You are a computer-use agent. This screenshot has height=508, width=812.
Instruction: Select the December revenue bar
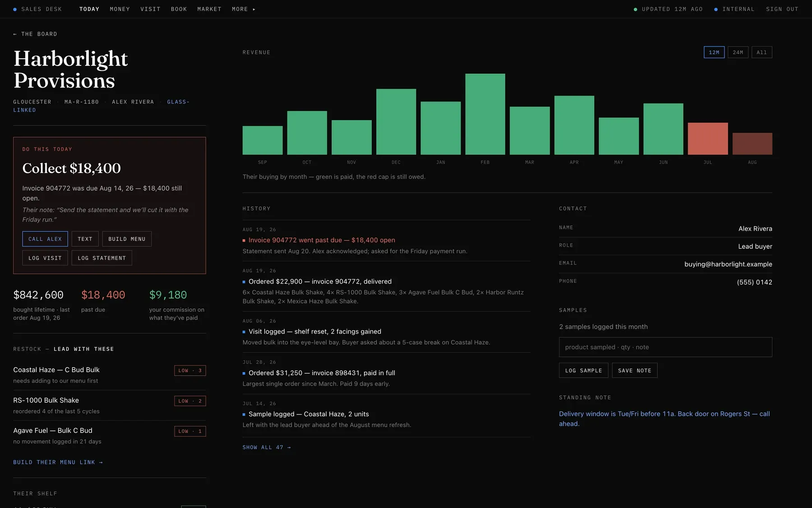tap(396, 122)
